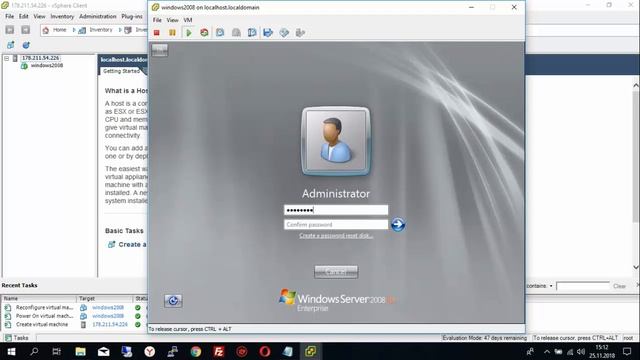Click the Home icon in the navigation bar

pyautogui.click(x=46, y=30)
